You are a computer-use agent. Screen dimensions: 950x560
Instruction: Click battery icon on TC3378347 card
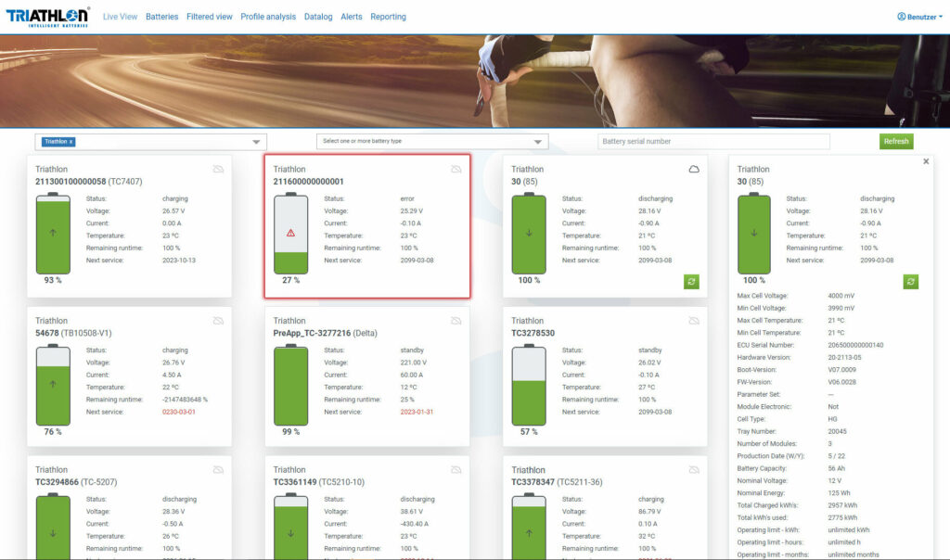529,526
